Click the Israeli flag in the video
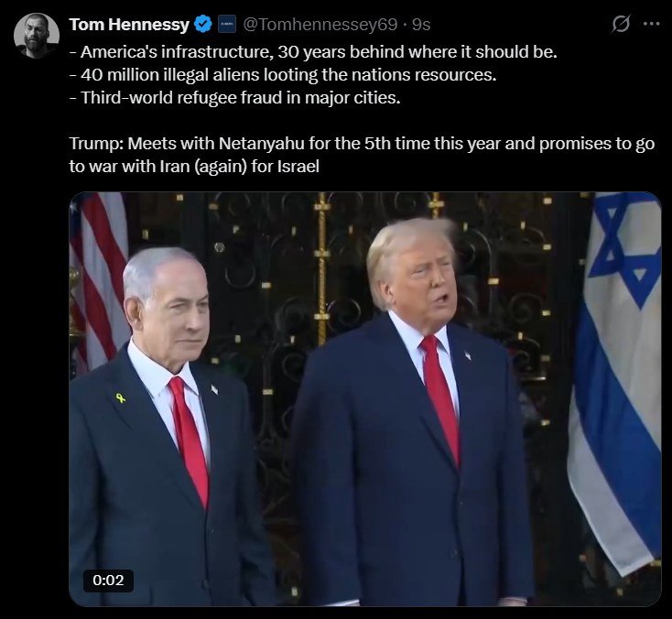Image resolution: width=672 pixels, height=619 pixels. (x=615, y=377)
